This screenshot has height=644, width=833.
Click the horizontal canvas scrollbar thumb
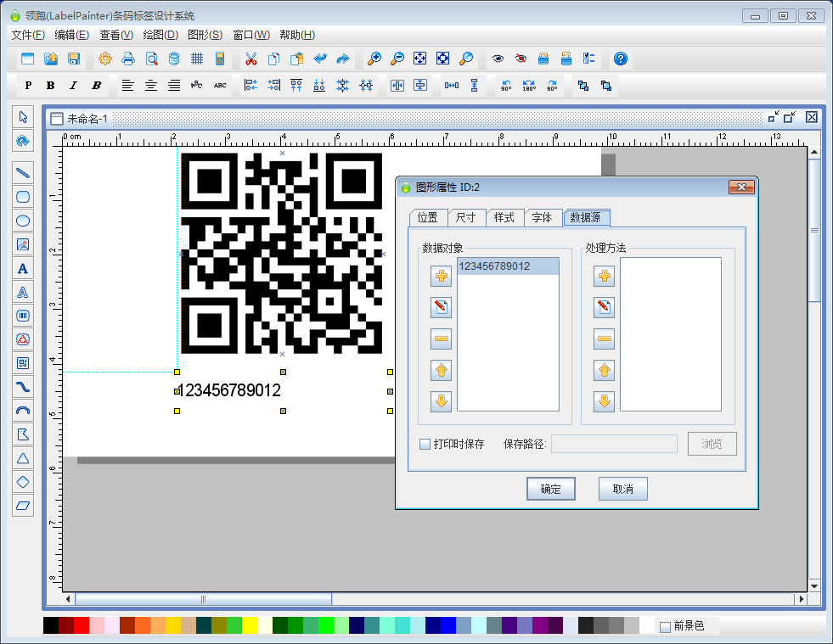(x=204, y=599)
